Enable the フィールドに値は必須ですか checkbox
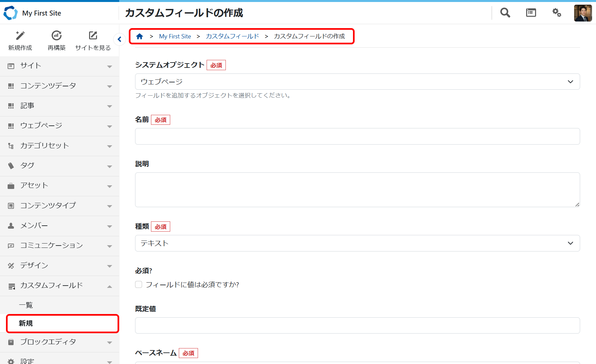The width and height of the screenshot is (596, 364). point(139,285)
